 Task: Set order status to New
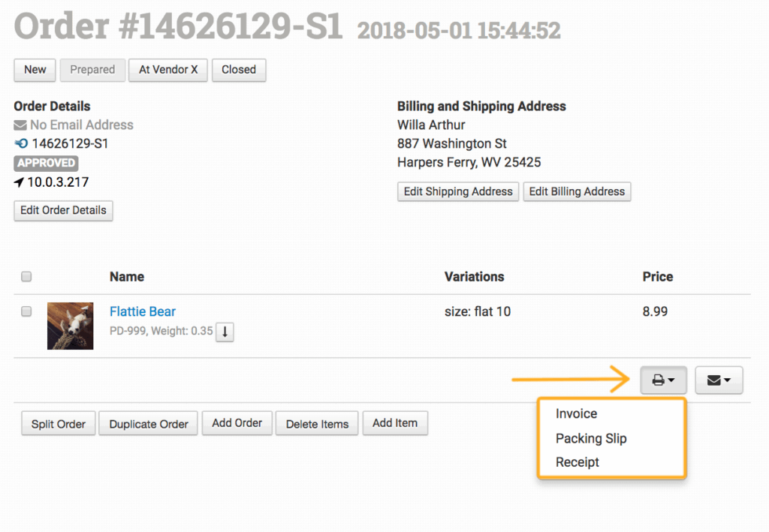pyautogui.click(x=35, y=70)
